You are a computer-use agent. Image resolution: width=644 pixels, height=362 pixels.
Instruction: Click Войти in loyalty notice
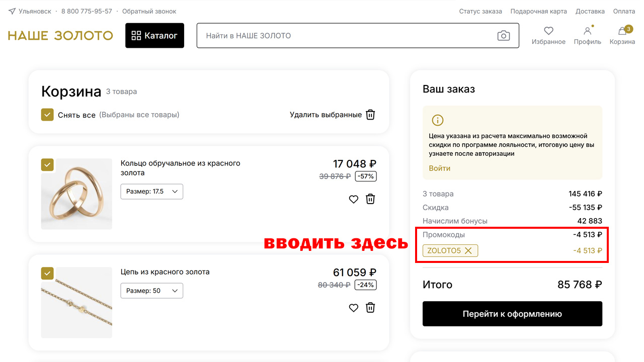(x=440, y=168)
